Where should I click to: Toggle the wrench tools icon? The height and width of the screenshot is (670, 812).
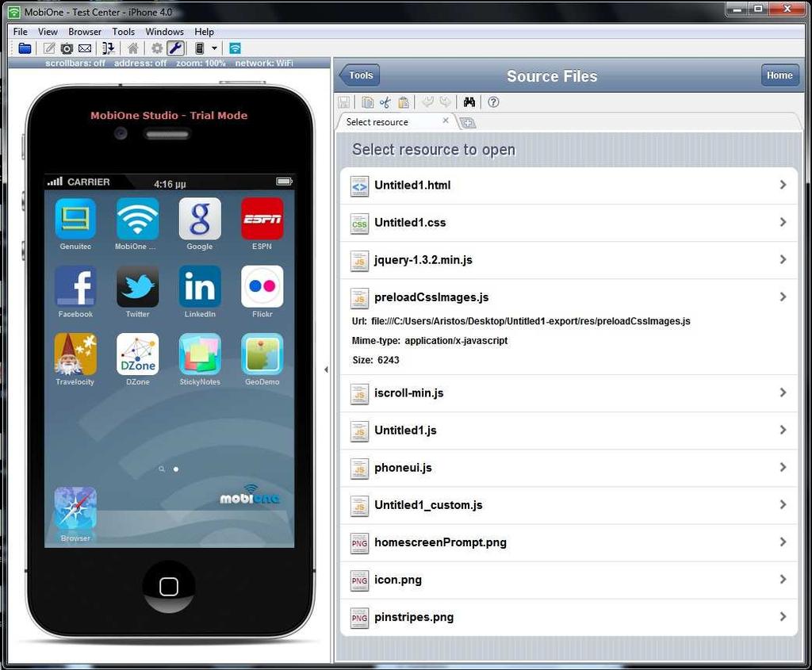[x=175, y=48]
